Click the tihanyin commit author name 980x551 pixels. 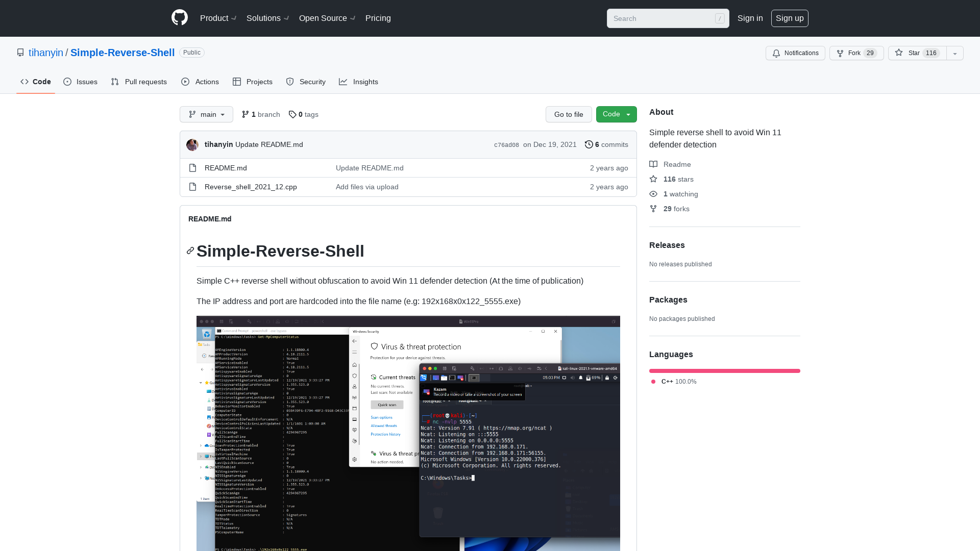(x=218, y=144)
